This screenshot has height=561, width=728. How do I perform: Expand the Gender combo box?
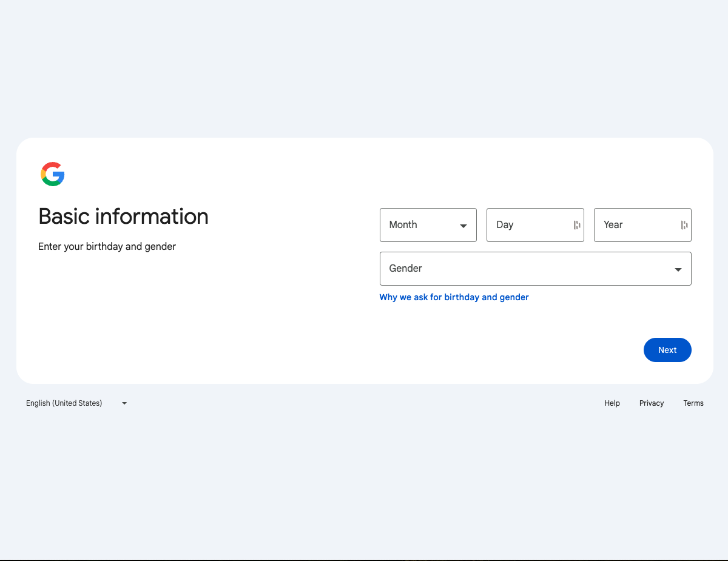coord(535,269)
